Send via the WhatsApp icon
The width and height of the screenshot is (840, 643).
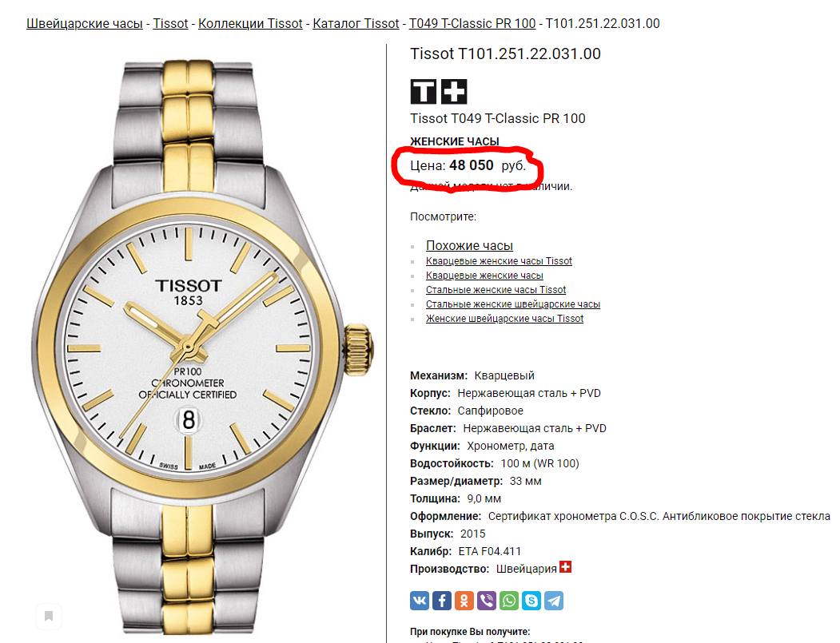click(509, 601)
